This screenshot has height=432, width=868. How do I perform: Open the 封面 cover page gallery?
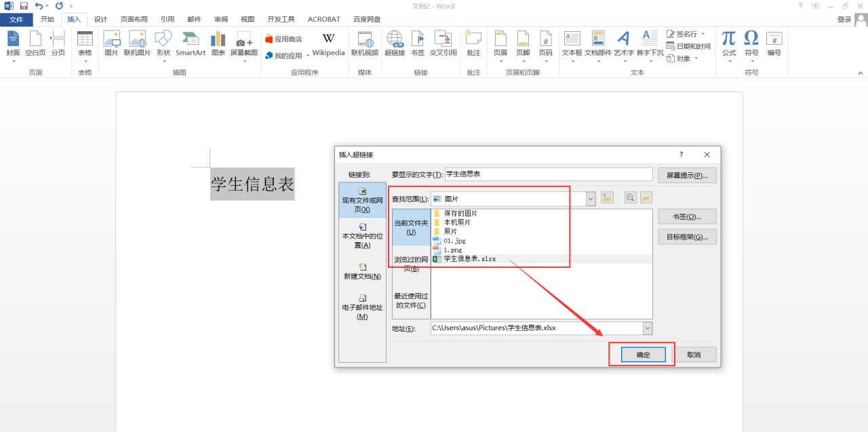(13, 46)
